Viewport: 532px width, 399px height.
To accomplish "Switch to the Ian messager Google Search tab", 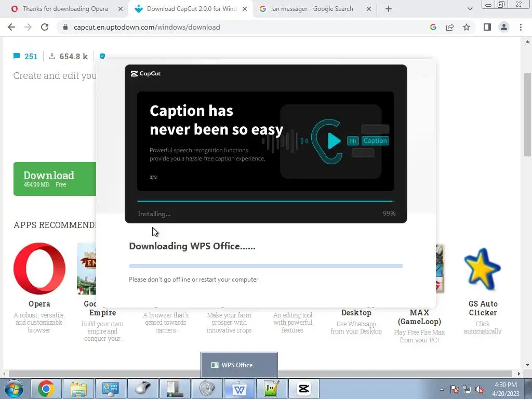I will (x=312, y=9).
